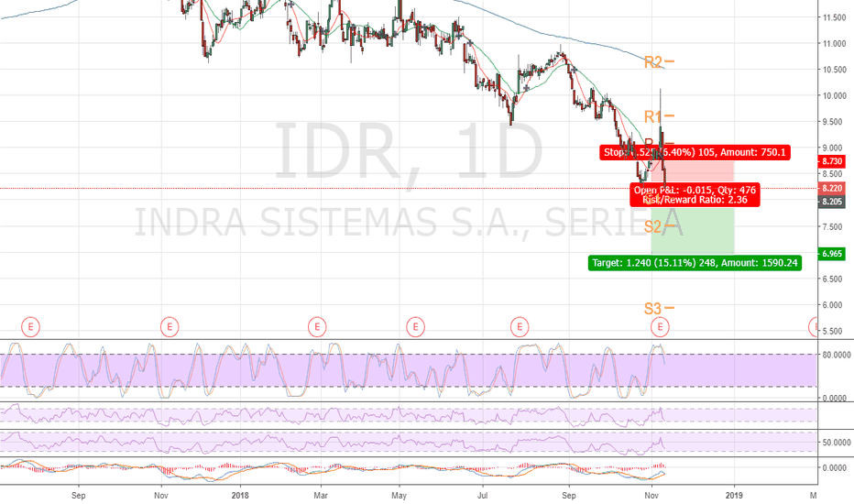The height and width of the screenshot is (504, 854).
Task: Click the 9.500 price axis value
Action: click(835, 122)
